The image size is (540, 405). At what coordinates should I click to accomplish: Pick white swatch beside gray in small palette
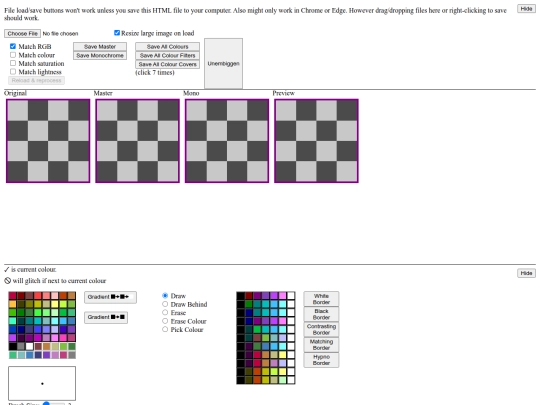click(x=30, y=346)
